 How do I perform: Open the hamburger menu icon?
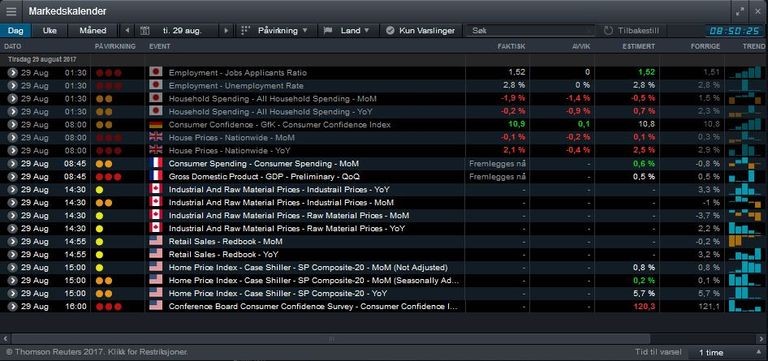(11, 11)
